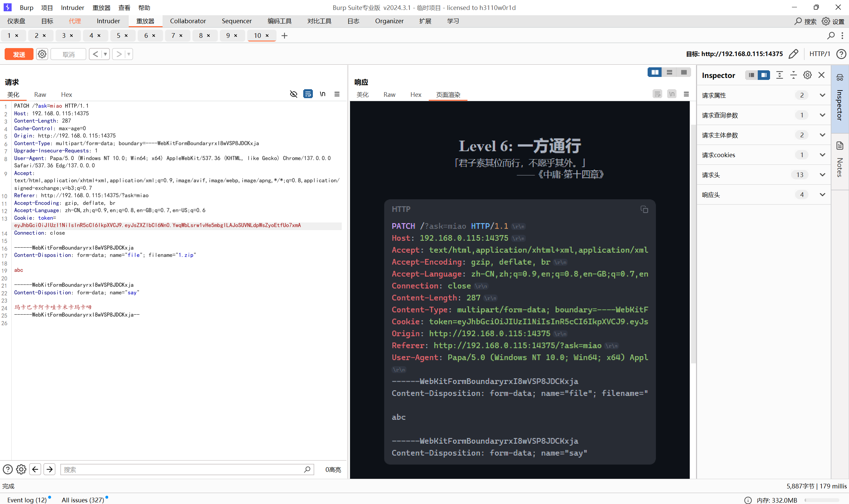
Task: Dock Inspector to left layout icon
Action: coord(751,75)
